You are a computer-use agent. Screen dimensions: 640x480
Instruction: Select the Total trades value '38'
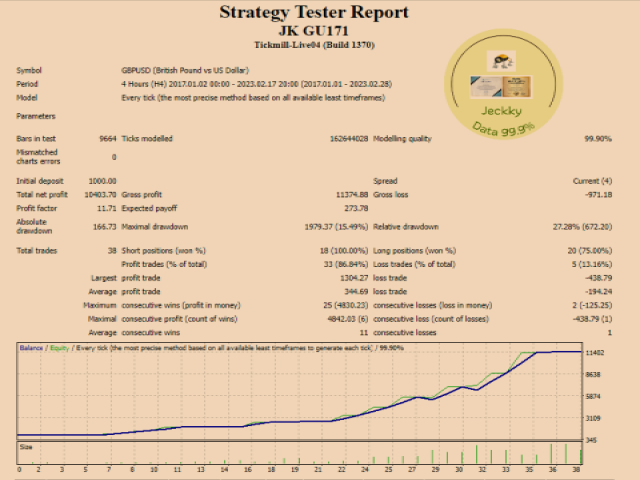[x=112, y=251]
